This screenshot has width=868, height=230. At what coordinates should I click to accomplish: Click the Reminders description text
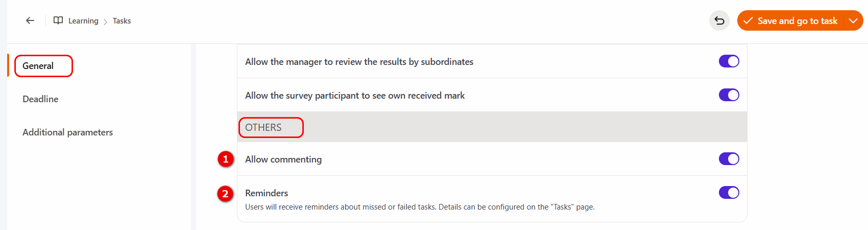420,207
